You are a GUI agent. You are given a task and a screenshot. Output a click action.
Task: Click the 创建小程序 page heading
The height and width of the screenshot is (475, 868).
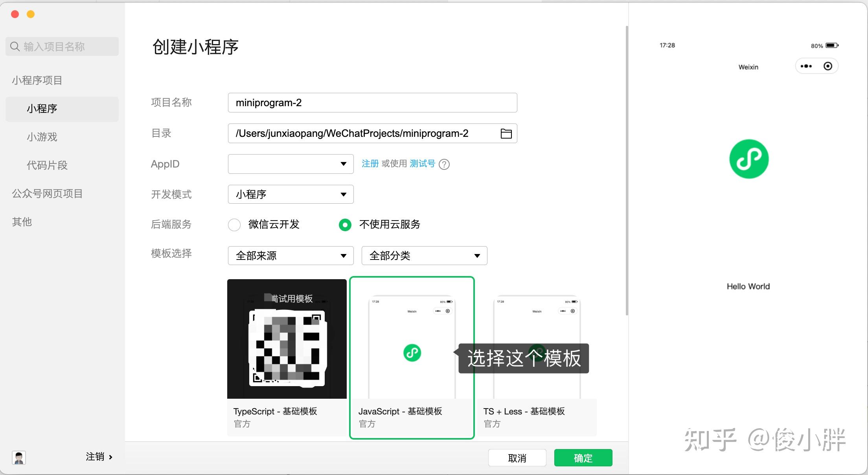click(x=195, y=47)
